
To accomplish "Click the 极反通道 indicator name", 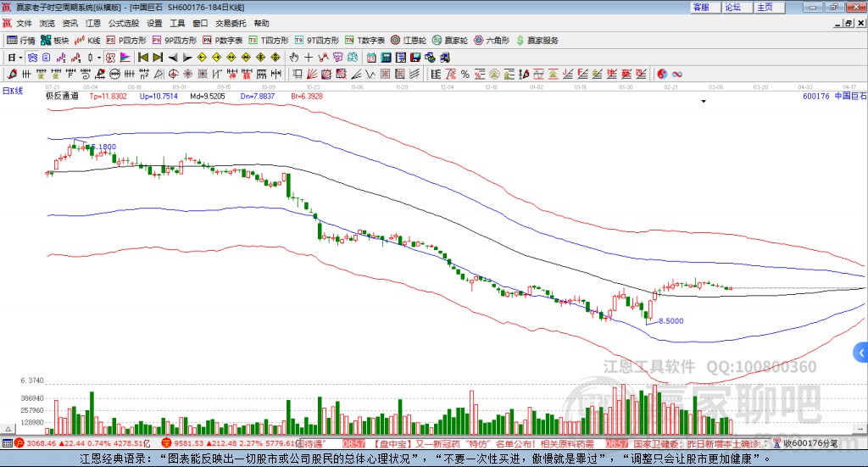I will [62, 97].
